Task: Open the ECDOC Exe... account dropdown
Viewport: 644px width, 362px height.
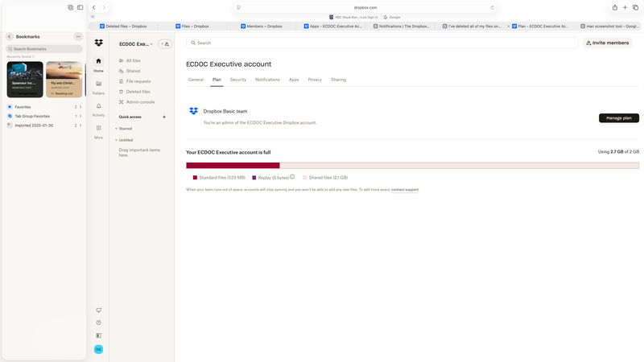Action: pyautogui.click(x=136, y=44)
